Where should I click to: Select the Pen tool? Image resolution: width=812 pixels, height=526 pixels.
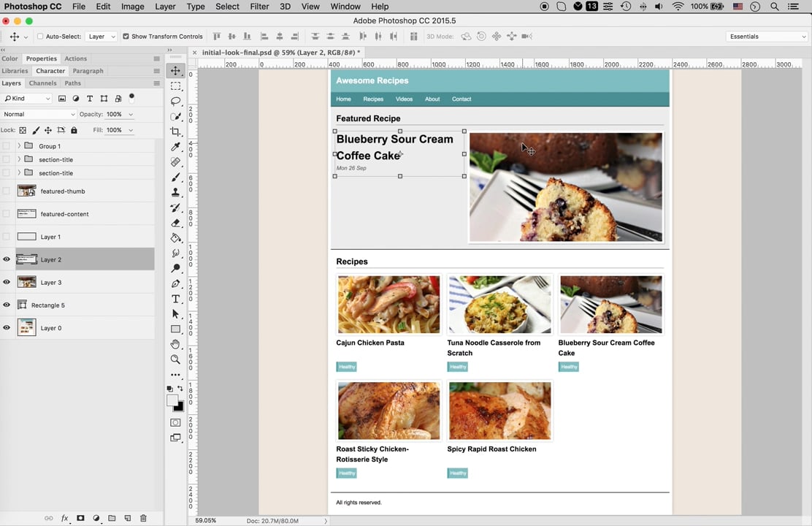click(x=175, y=283)
